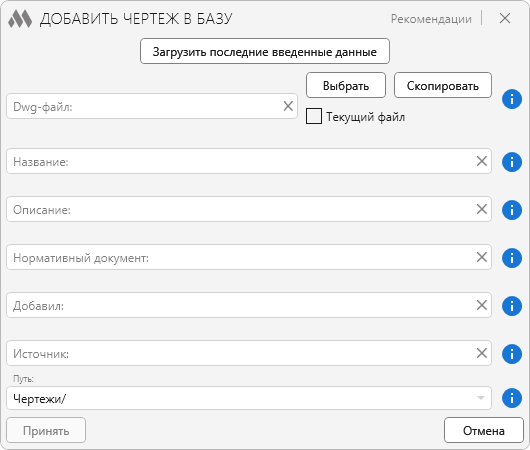Expand the Путь dropdown arrow
This screenshot has width=530, height=450.
pos(481,398)
